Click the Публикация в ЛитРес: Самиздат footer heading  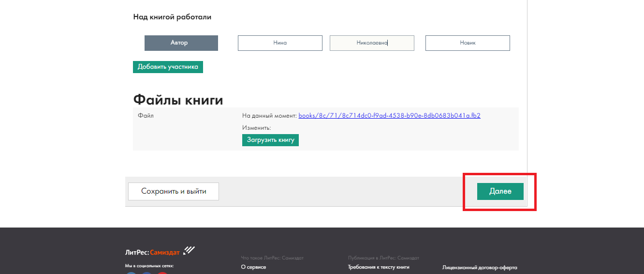coord(383,258)
